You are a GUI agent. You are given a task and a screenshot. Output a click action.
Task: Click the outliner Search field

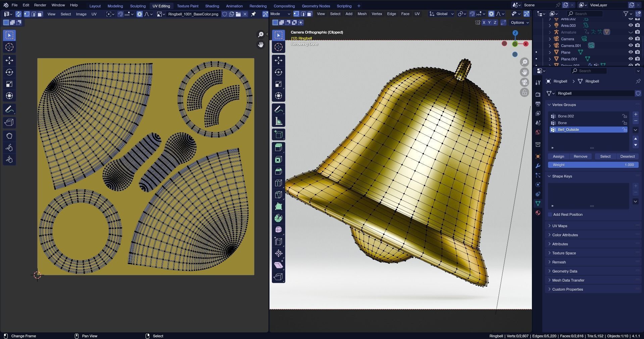coord(585,14)
